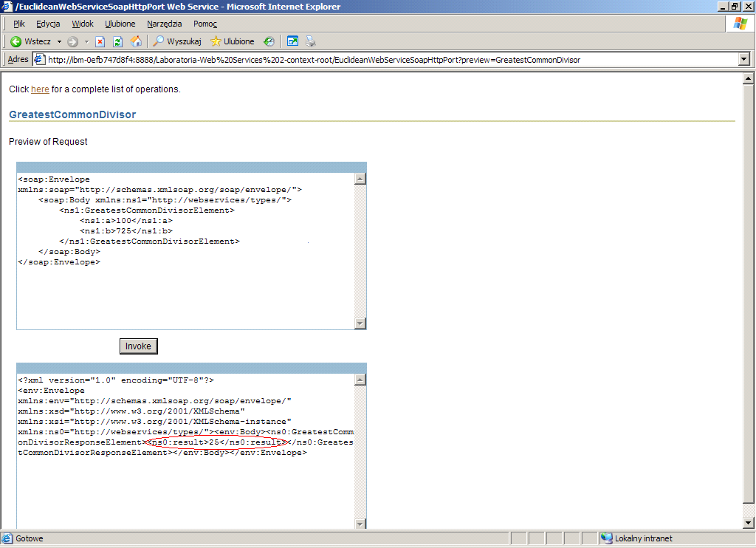This screenshot has width=756, height=548.
Task: Open the Narzędzia menu
Action: pos(165,24)
